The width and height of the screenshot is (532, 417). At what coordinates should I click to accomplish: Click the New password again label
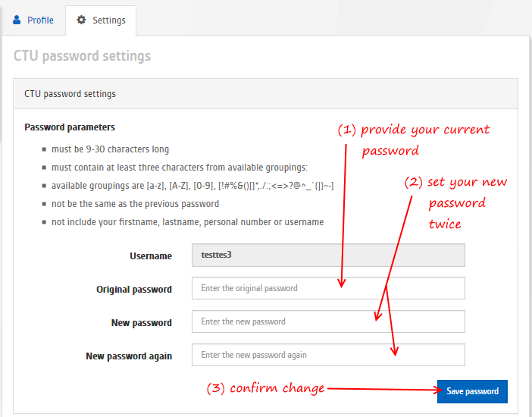click(x=129, y=356)
